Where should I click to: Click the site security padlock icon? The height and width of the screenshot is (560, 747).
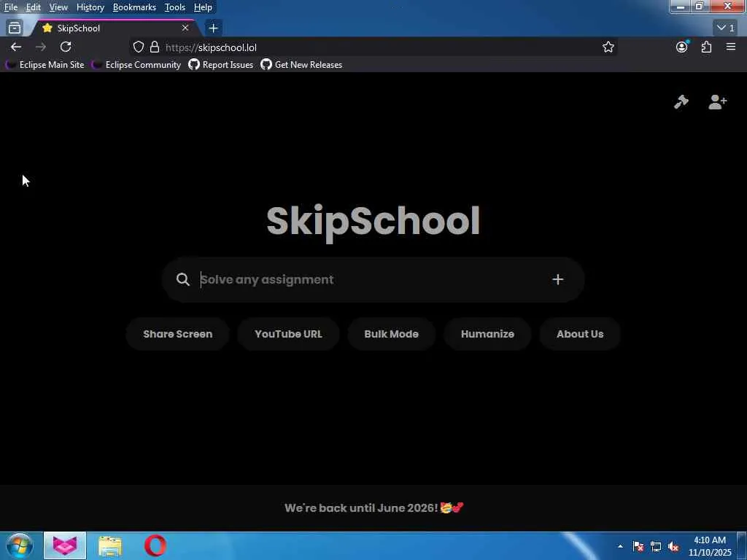(155, 47)
